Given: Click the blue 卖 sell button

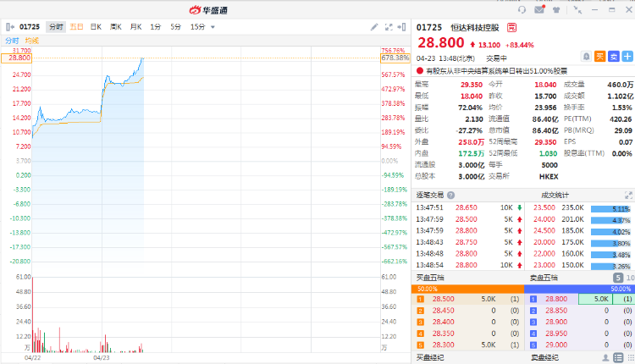Looking at the screenshot, I should pyautogui.click(x=614, y=57).
